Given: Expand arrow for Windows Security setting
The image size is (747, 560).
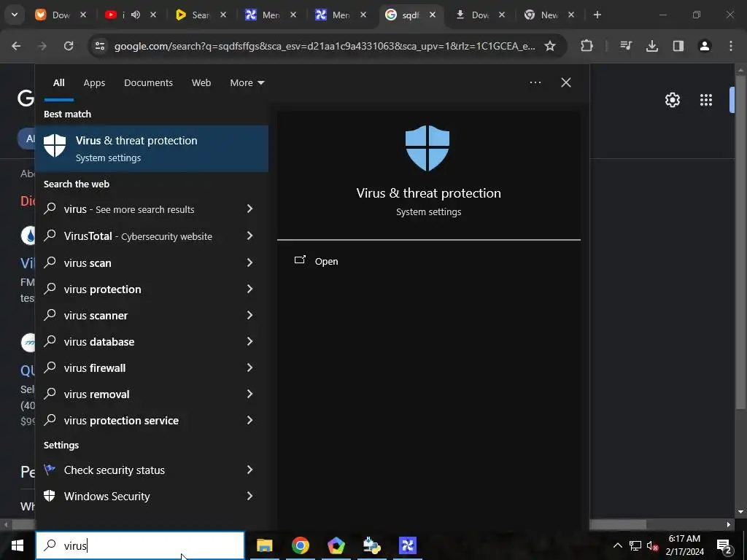Looking at the screenshot, I should tap(249, 496).
